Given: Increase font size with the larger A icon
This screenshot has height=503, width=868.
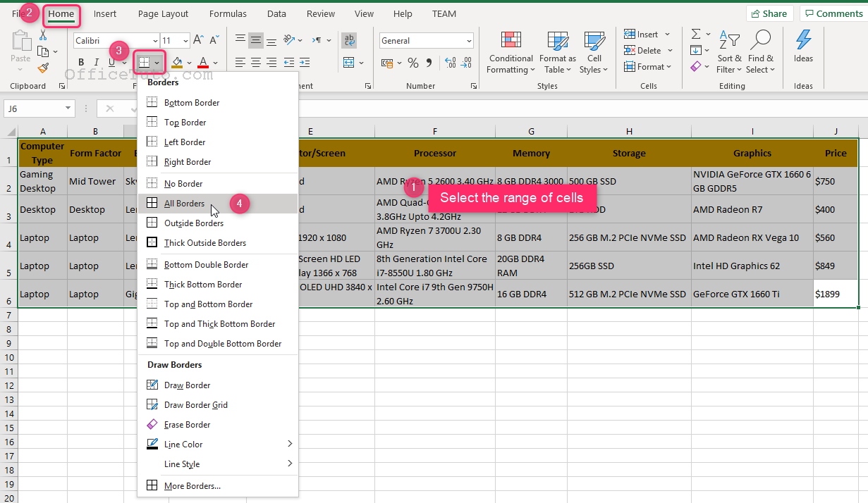Looking at the screenshot, I should [198, 40].
